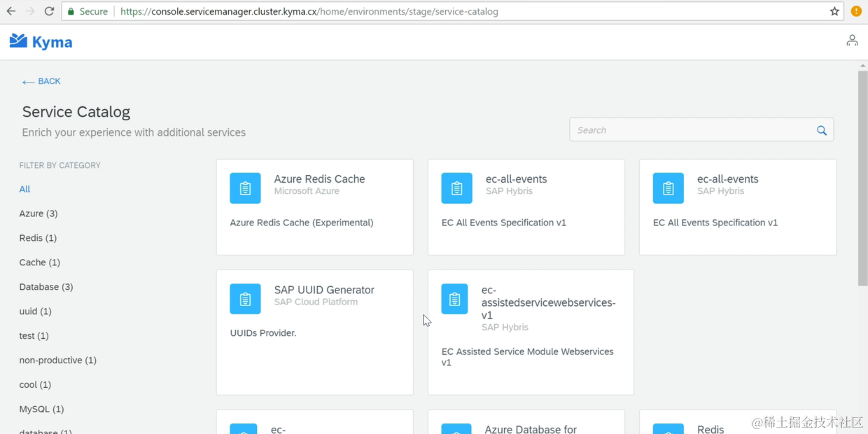Open the 'Azure Database for' card title

pyautogui.click(x=531, y=429)
